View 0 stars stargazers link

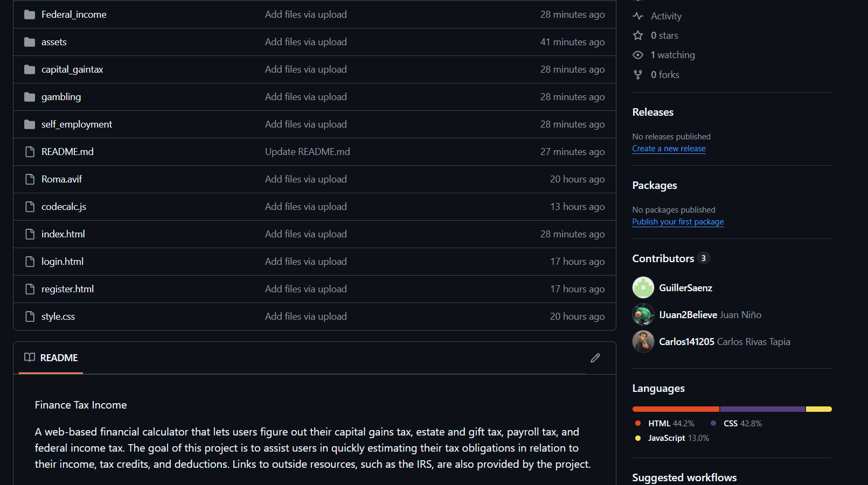(x=664, y=36)
